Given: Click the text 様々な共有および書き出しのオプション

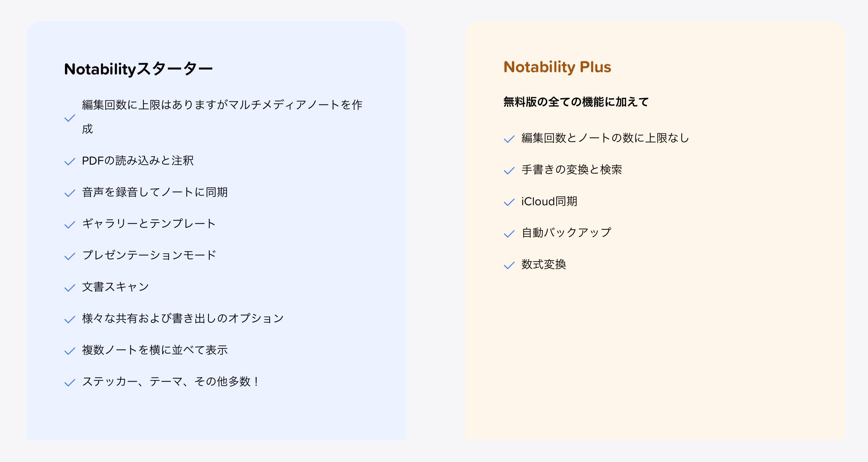Looking at the screenshot, I should 183,318.
